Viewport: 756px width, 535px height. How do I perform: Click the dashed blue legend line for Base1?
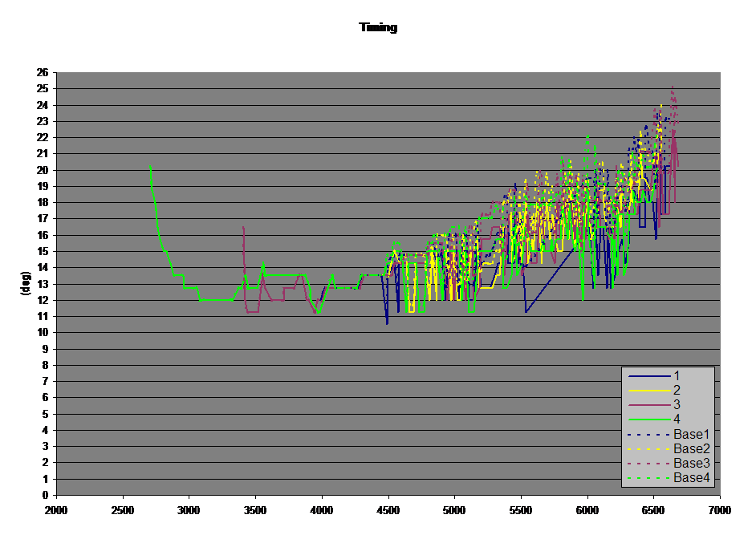649,435
